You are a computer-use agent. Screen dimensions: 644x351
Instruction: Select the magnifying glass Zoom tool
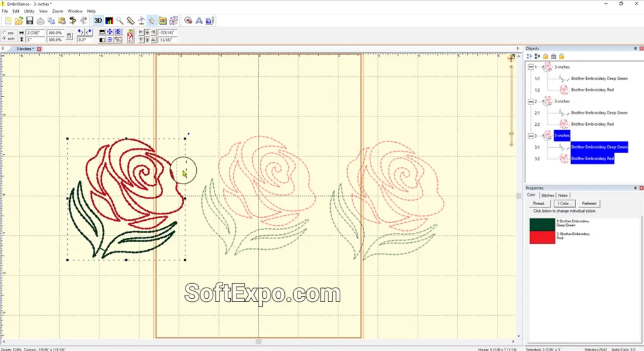click(x=119, y=21)
